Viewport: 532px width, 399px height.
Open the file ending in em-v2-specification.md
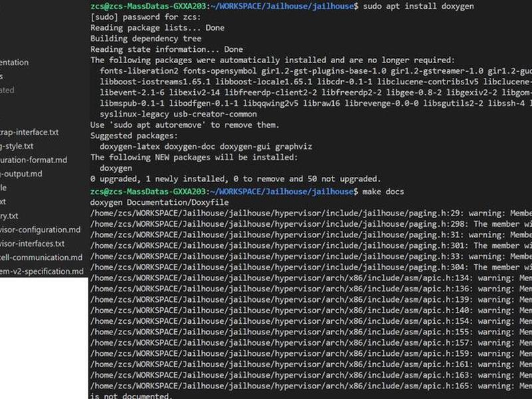point(42,271)
